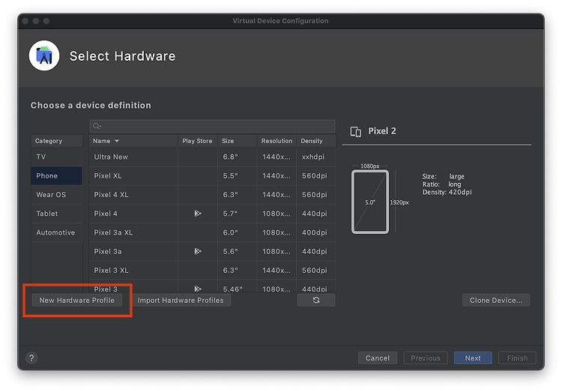
Task: Click the search magnifier icon
Action: pyautogui.click(x=97, y=126)
